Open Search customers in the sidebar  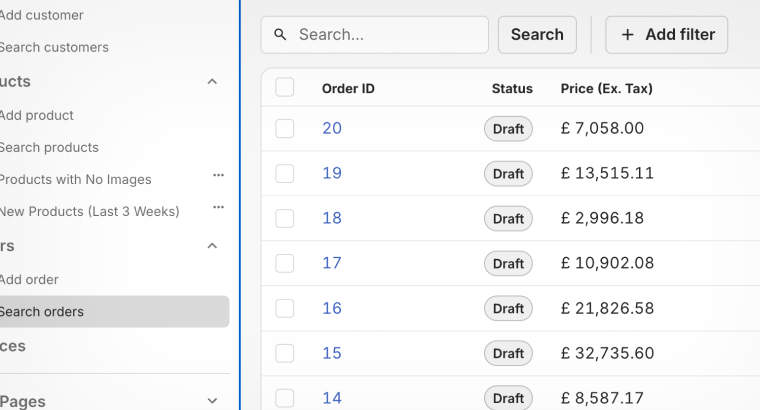(x=54, y=47)
